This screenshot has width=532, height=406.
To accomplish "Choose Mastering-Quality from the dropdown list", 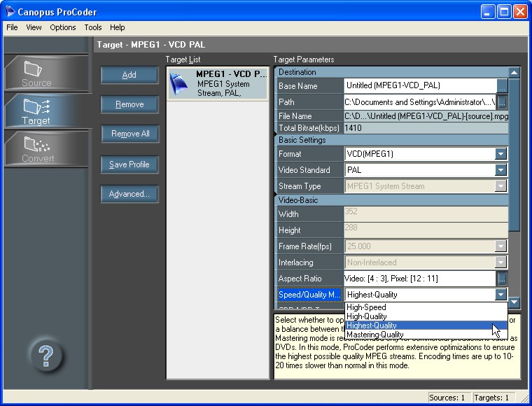I will (x=426, y=335).
